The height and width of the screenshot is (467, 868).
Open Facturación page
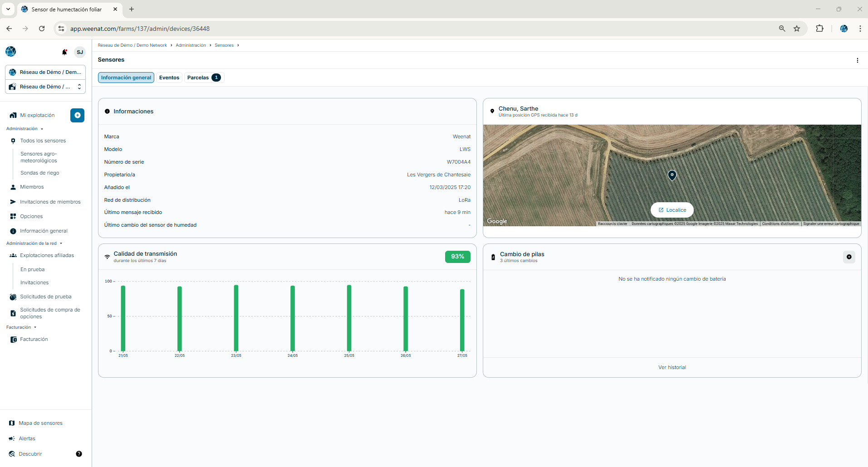pos(34,339)
